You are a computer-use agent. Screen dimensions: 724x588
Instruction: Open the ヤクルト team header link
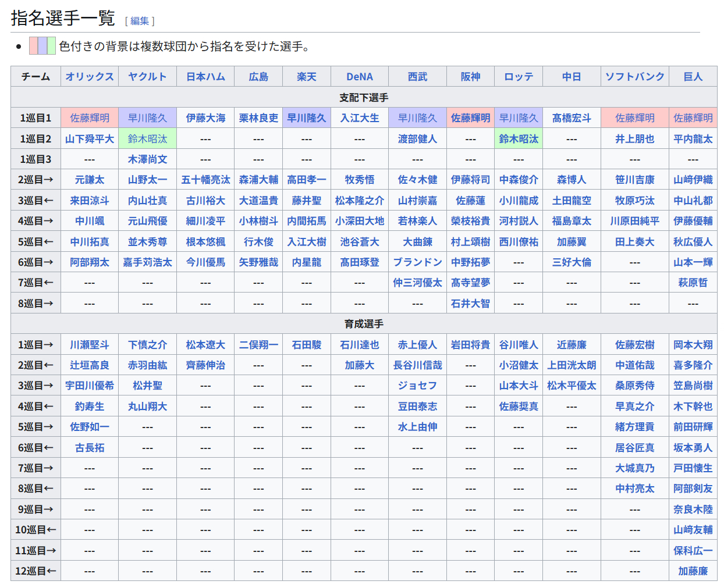[x=147, y=77]
